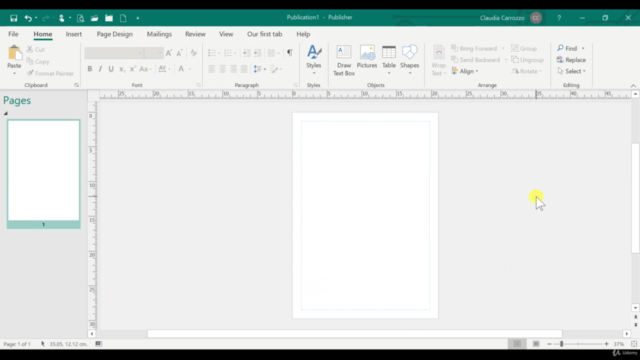640x360 pixels.
Task: Open the Change Case Aa dropdown
Action: (x=145, y=69)
